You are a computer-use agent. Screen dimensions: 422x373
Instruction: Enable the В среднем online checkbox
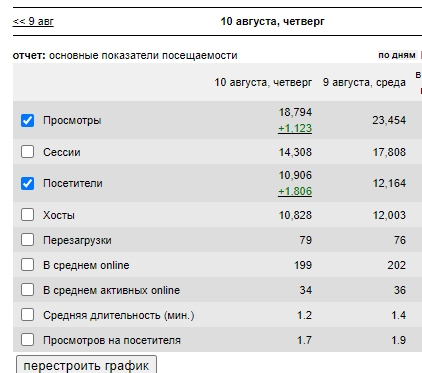[x=27, y=265]
